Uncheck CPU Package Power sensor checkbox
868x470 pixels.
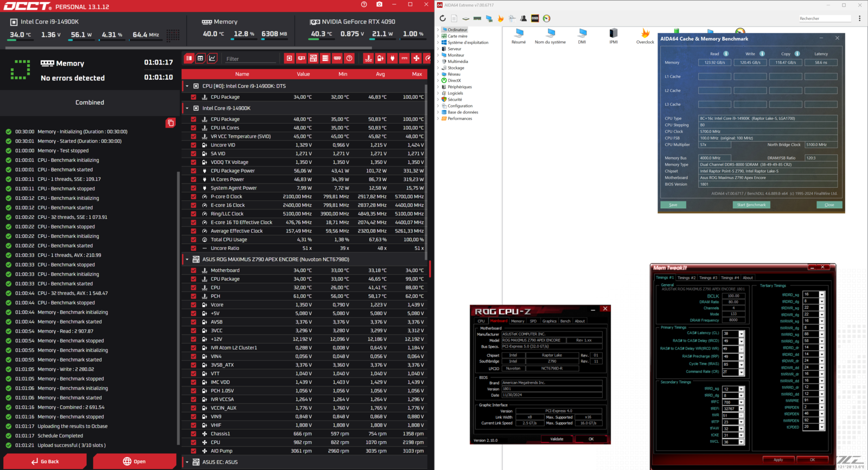click(193, 170)
